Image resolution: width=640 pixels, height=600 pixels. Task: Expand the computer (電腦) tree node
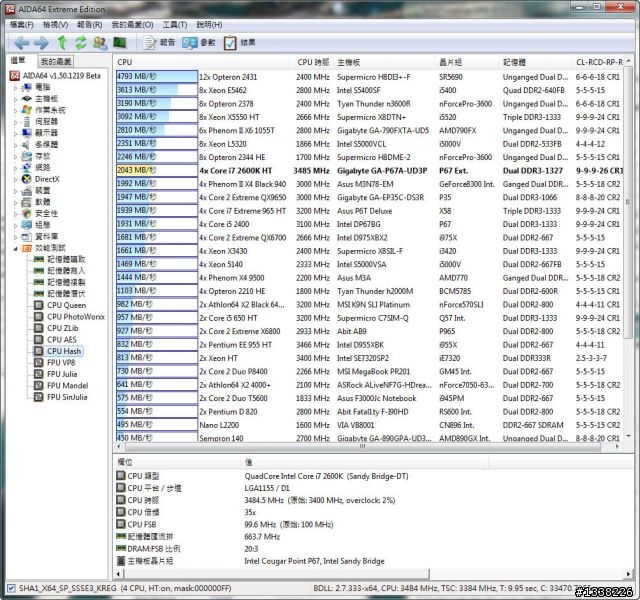point(15,87)
